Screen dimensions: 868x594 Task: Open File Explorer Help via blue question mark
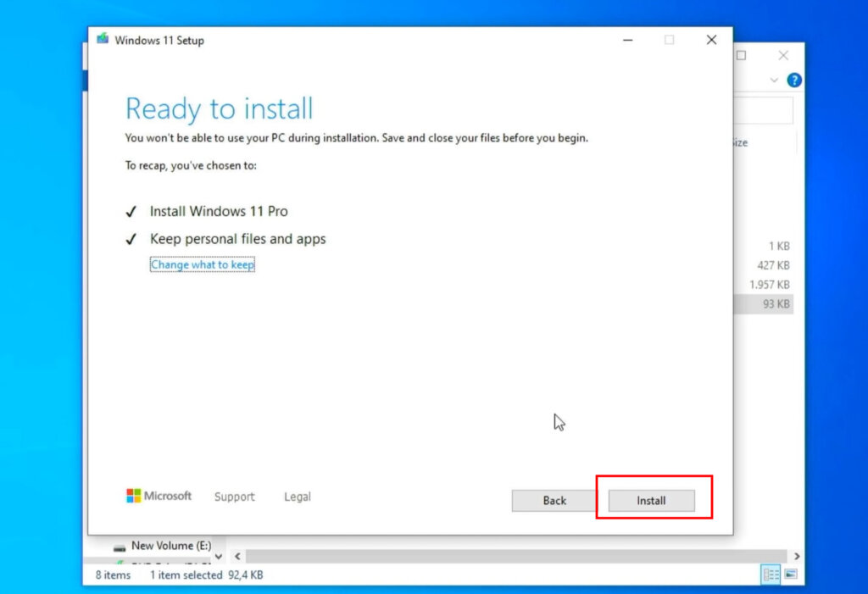794,80
